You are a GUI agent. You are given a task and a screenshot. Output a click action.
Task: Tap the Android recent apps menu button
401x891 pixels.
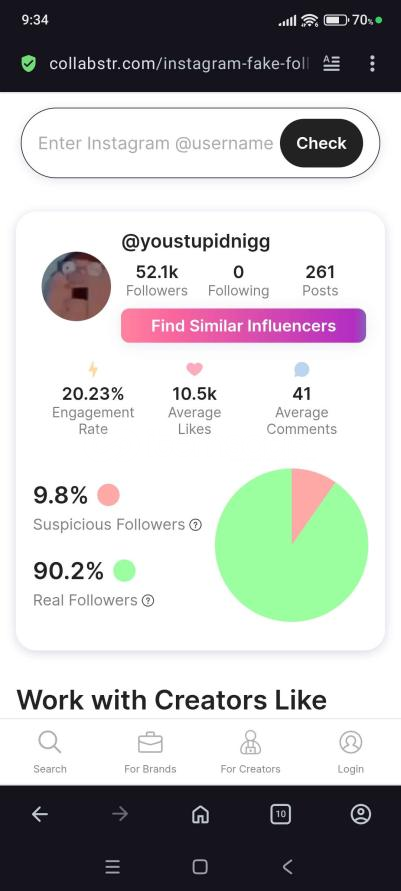point(112,867)
